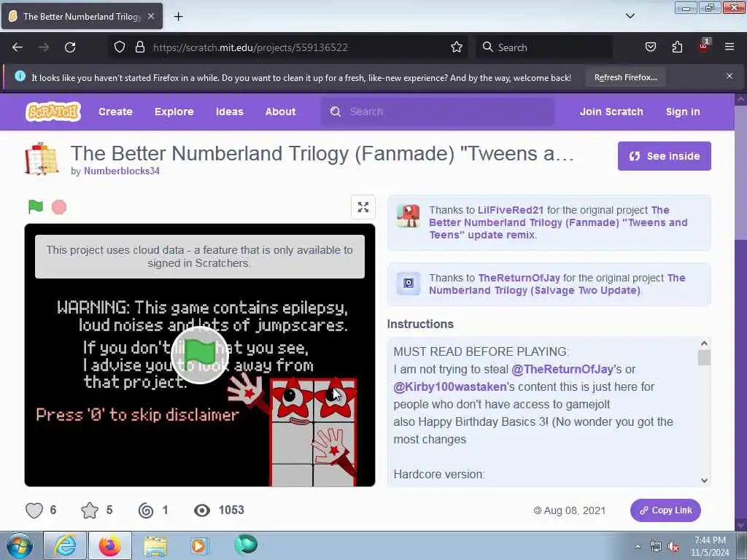Open the Firefox extensions puzzle icon
The width and height of the screenshot is (747, 560).
click(x=677, y=47)
